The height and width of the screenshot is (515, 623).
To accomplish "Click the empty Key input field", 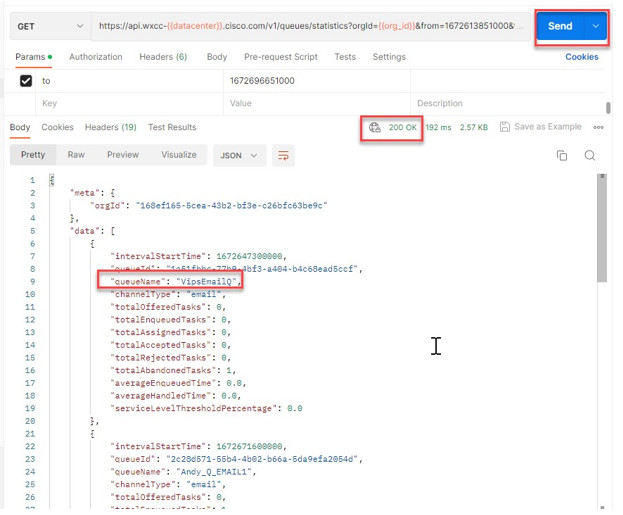I will [130, 103].
